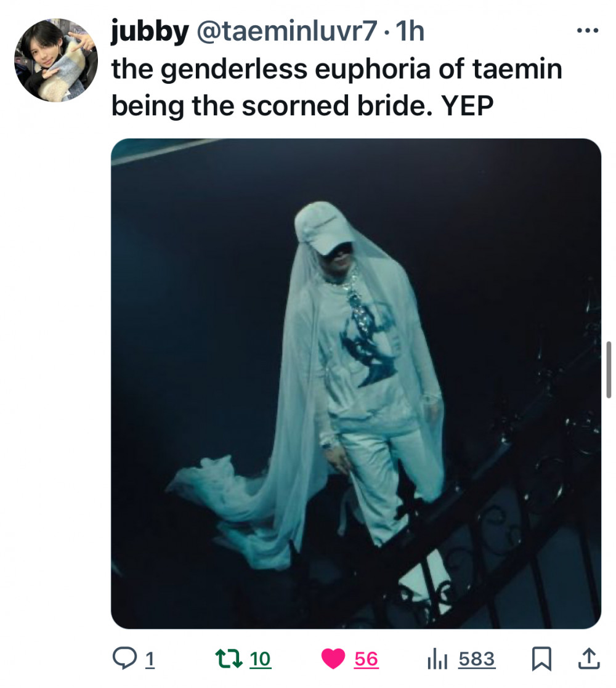Share tweet with upload arrow icon

click(589, 658)
